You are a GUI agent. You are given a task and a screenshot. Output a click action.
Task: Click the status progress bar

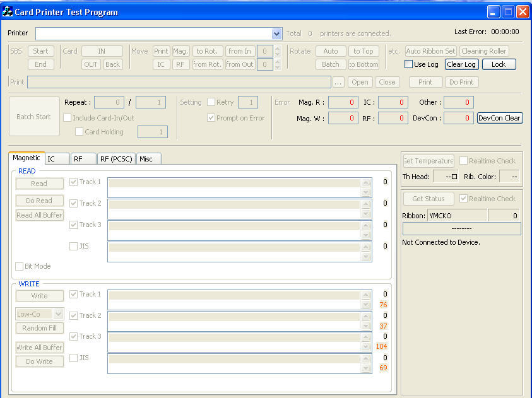coord(461,228)
